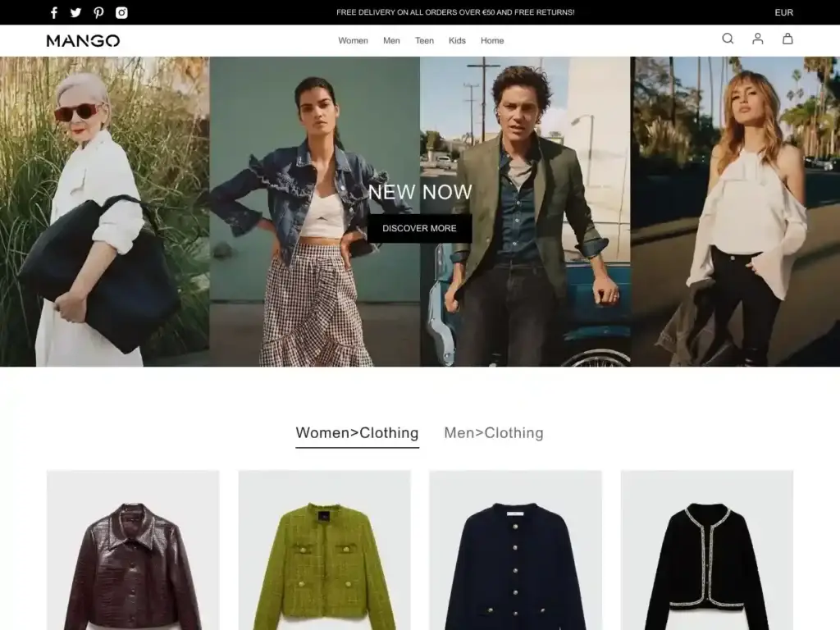Switch to the Men>Clothing tab
840x630 pixels.
click(493, 432)
